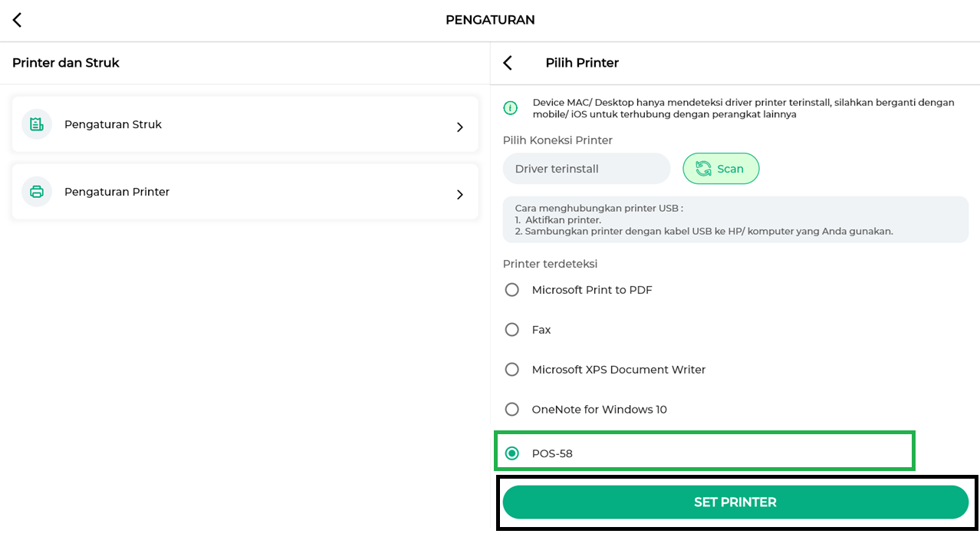Click the receipt icon for Pengaturan Struk
The image size is (980, 537).
pyautogui.click(x=36, y=124)
